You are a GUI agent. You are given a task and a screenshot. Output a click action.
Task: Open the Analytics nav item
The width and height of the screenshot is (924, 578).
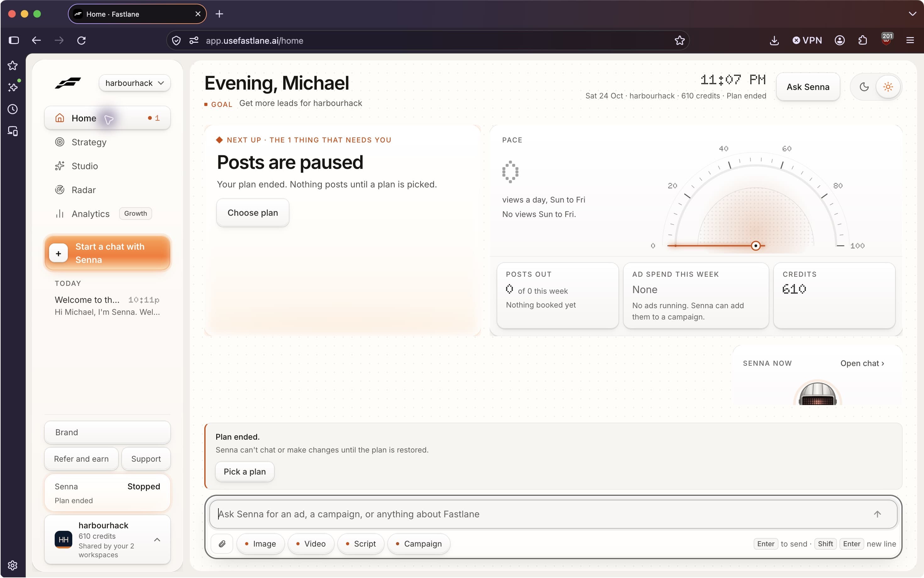[x=107, y=214]
